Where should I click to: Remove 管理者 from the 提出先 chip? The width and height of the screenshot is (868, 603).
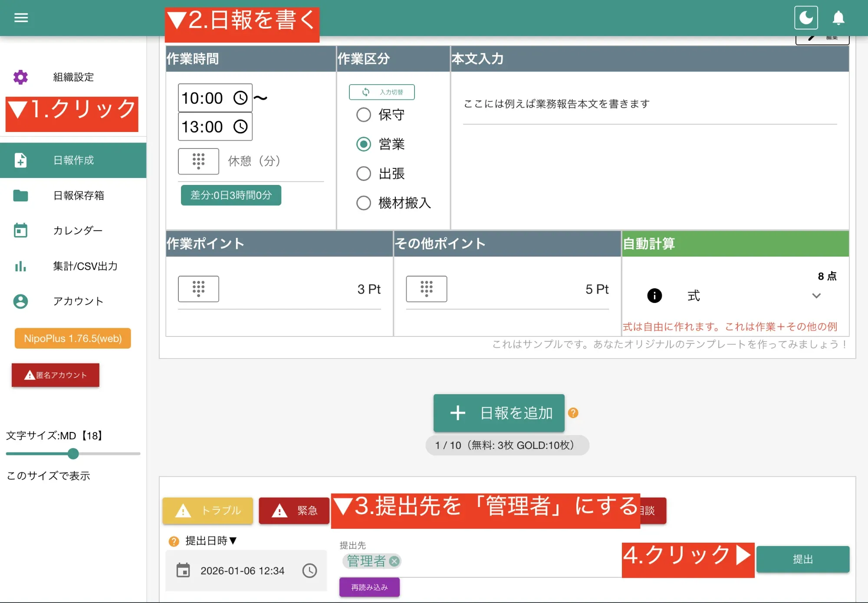point(394,561)
